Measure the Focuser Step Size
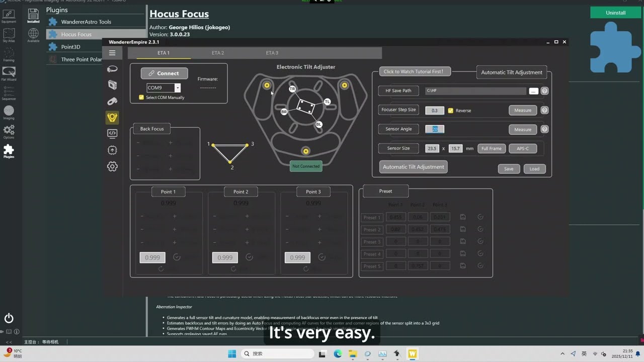Viewport: 644px width, 362px height. pos(523,110)
